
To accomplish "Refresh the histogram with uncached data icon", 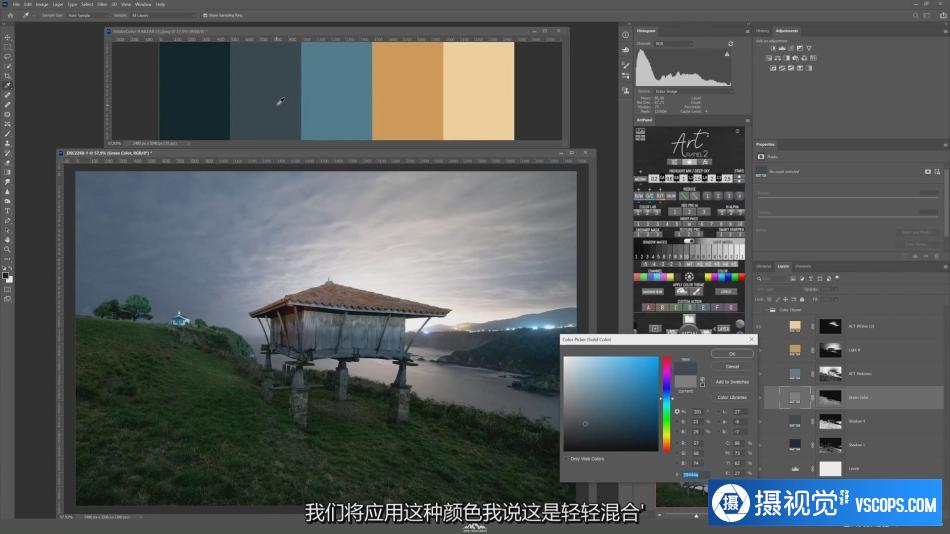I will (x=731, y=44).
